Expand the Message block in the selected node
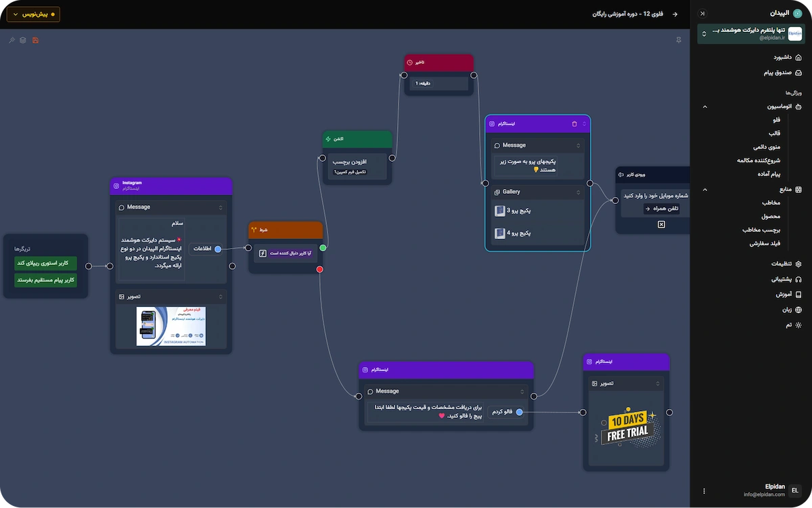The width and height of the screenshot is (812, 508). tap(578, 145)
